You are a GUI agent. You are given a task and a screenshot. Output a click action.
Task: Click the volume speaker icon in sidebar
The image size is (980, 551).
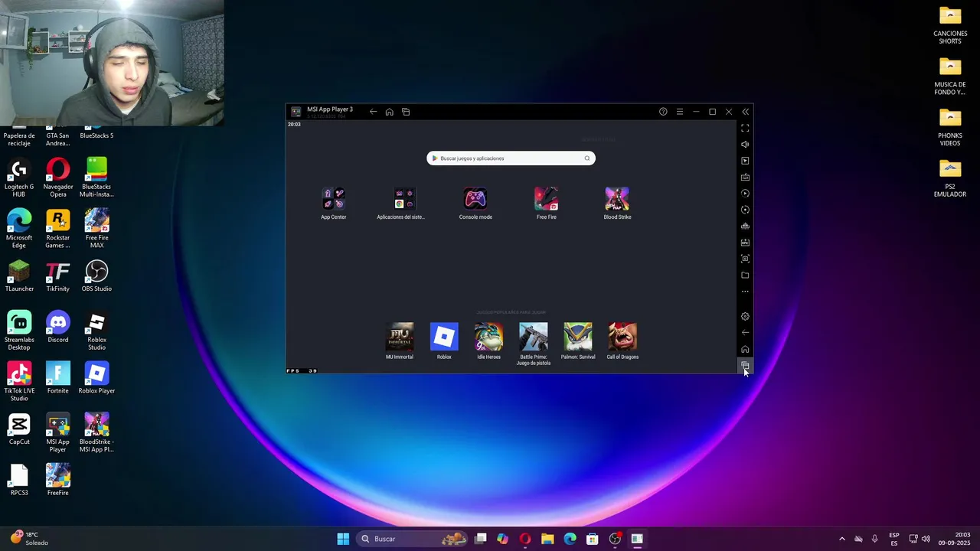(745, 145)
